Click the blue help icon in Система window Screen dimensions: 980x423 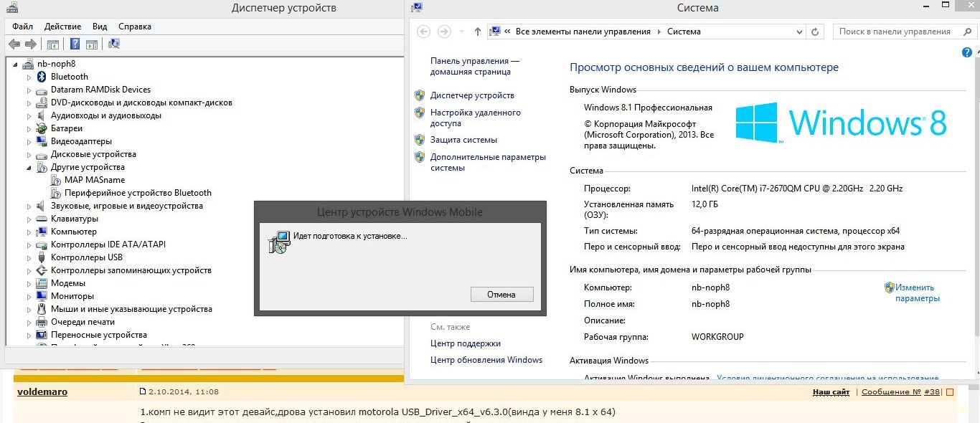pos(967,53)
